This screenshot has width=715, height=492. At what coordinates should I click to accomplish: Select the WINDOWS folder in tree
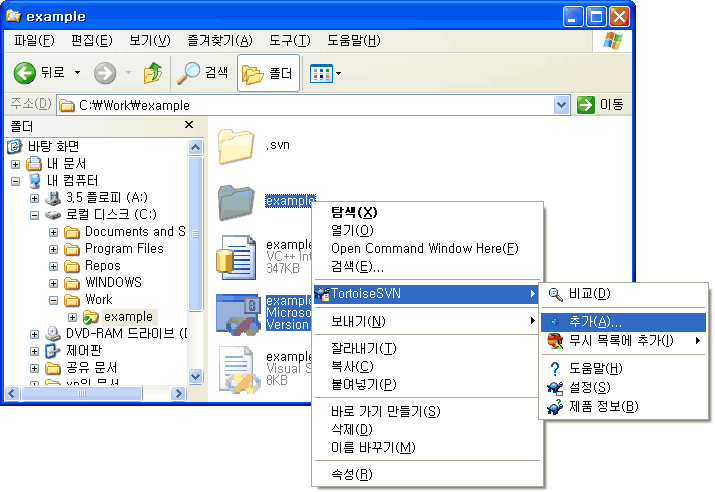(113, 283)
